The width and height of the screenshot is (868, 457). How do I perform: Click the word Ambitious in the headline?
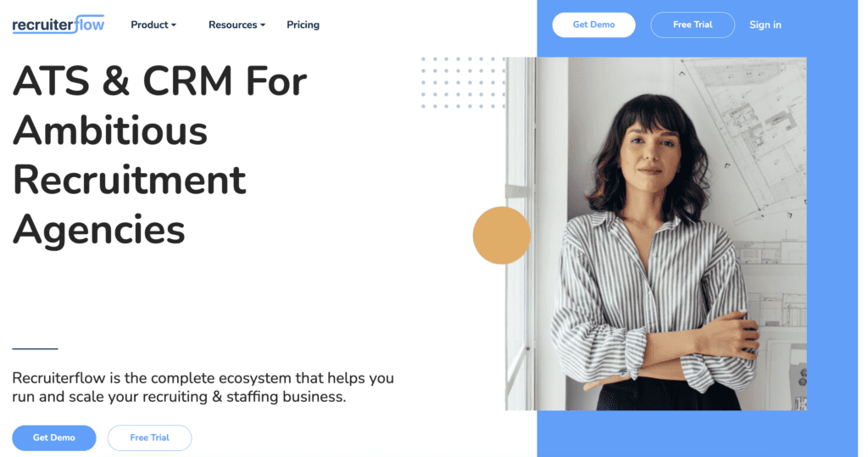click(110, 131)
